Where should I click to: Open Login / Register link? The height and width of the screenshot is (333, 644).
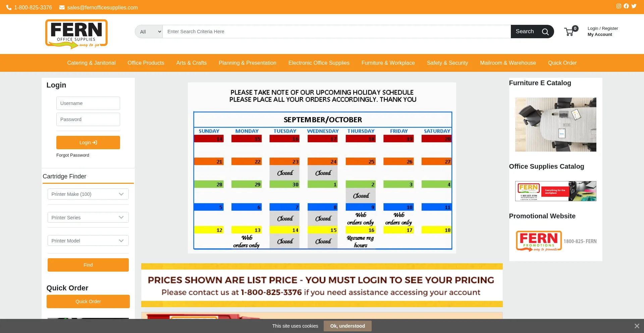tap(603, 29)
